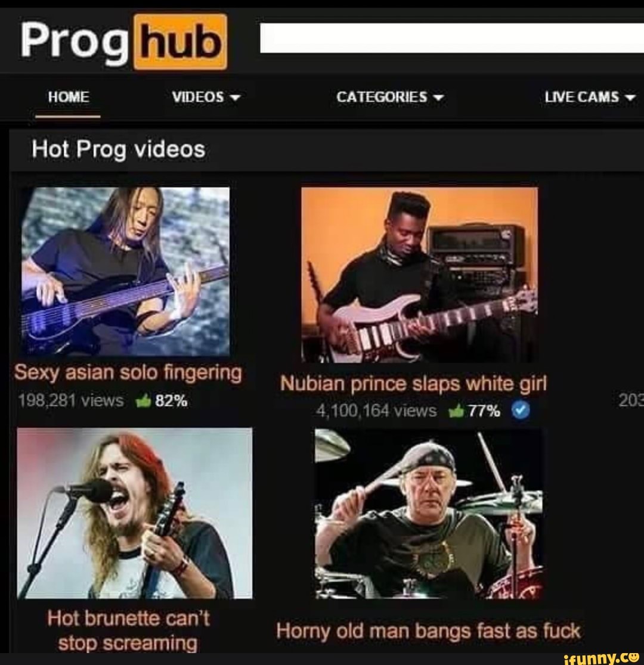Open the drummer video thumbnail
Viewport: 644px width, 665px height.
[x=429, y=514]
